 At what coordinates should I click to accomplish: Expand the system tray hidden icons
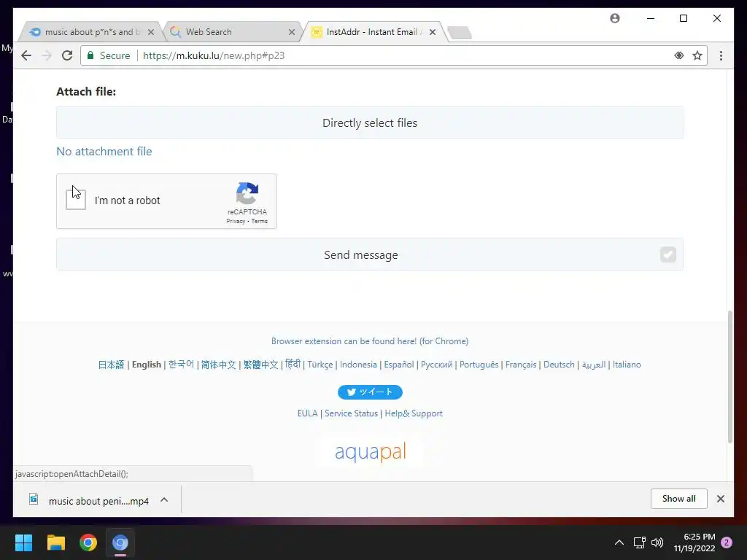(x=619, y=542)
